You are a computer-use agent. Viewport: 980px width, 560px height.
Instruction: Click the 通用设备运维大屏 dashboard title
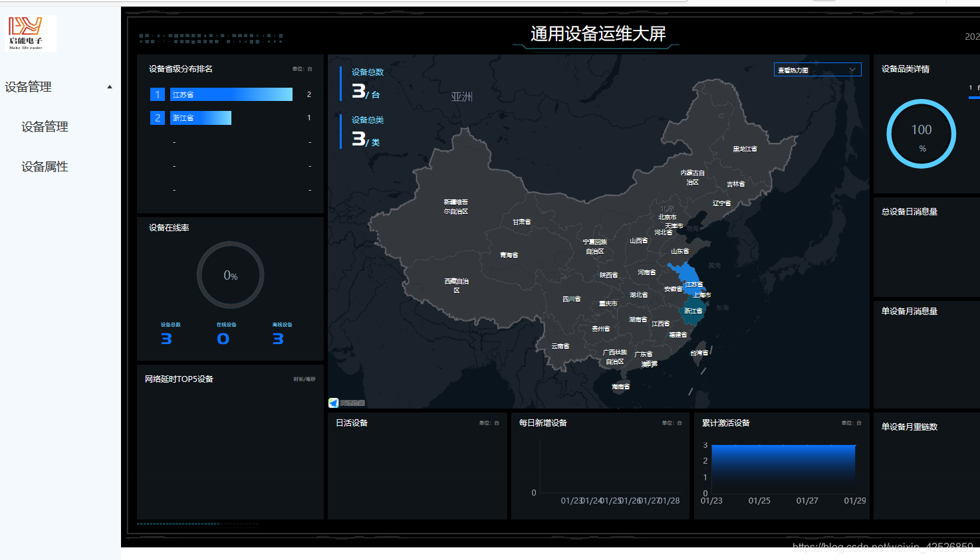coord(598,34)
